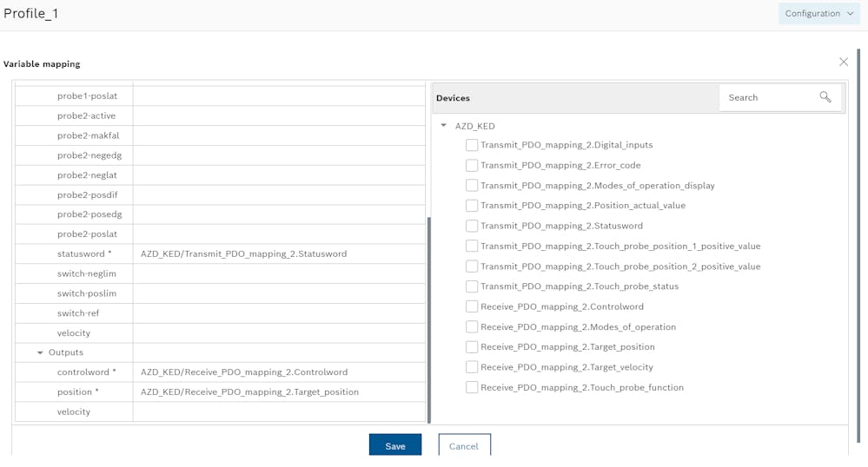Screen dimensions: 868x467
Task: Click the Save button
Action: 395,445
